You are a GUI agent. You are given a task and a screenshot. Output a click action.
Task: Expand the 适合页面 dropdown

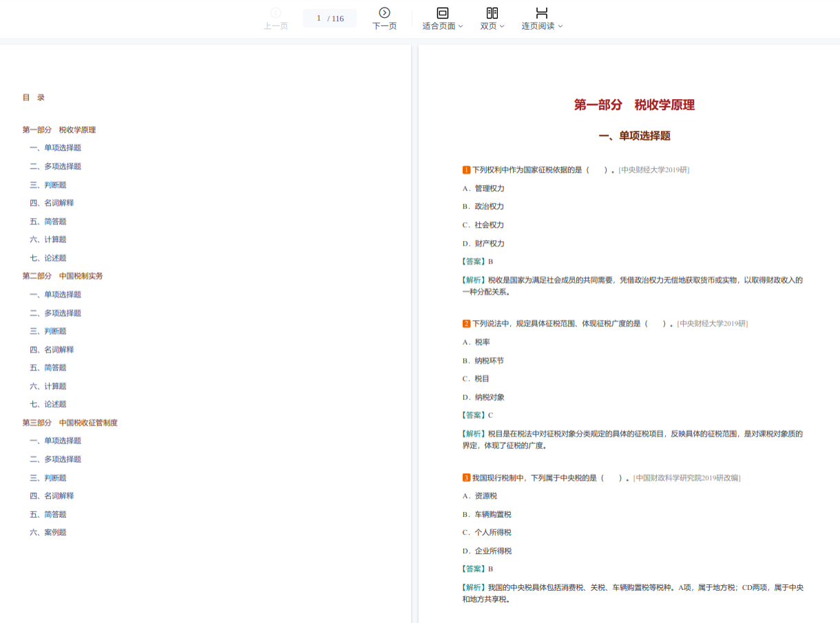point(443,26)
